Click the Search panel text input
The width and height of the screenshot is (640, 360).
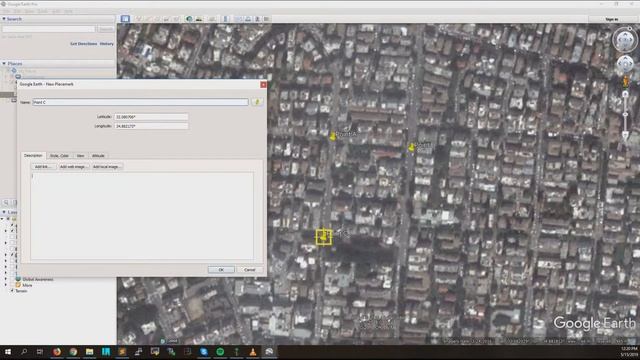coord(49,29)
